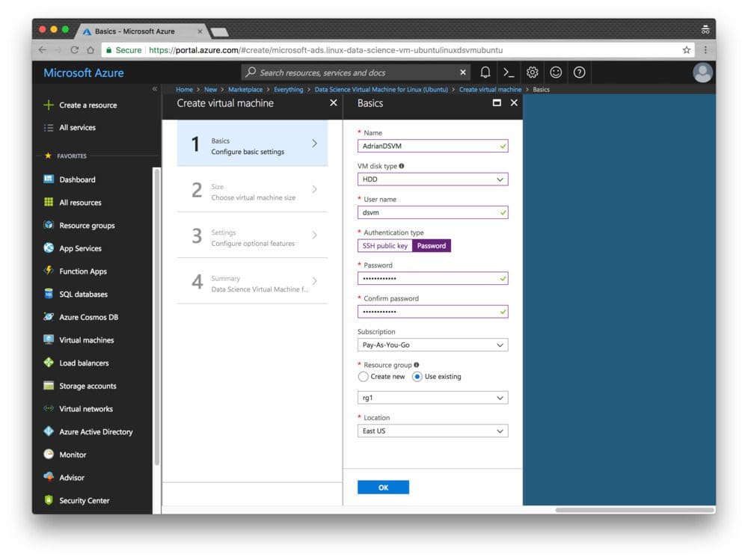Create a resource from the sidebar

tap(88, 105)
